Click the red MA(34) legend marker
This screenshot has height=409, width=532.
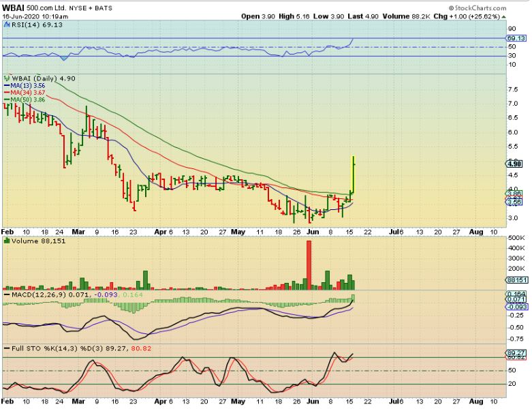[x=7, y=93]
